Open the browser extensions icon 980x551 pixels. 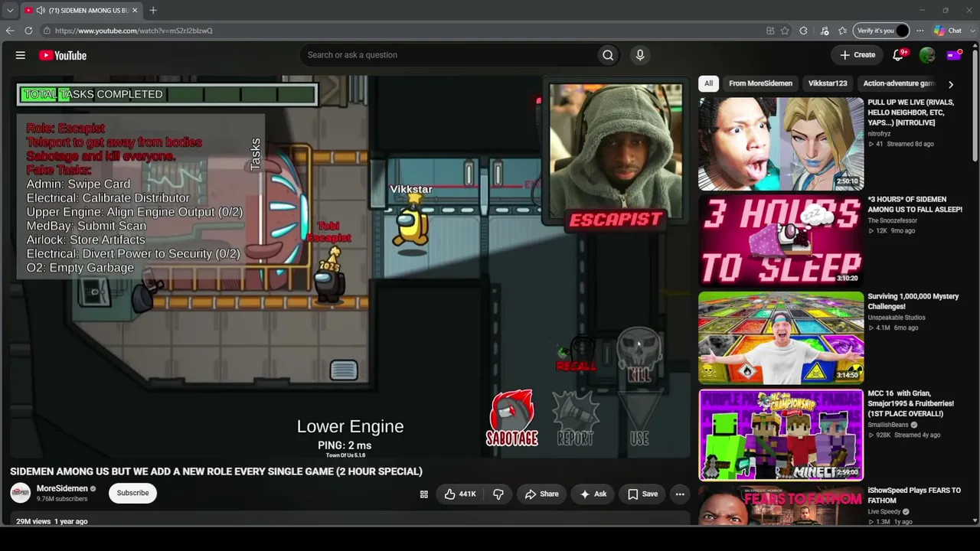[803, 31]
